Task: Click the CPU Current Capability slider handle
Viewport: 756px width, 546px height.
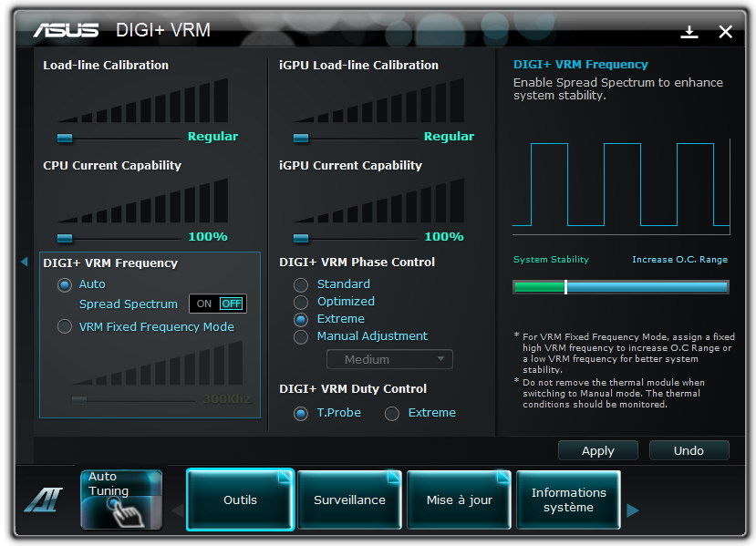Action: (65, 238)
